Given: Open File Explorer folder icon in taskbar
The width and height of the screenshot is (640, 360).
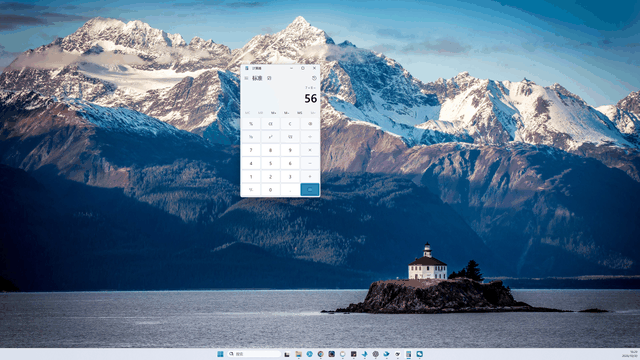Looking at the screenshot, I should tap(299, 354).
